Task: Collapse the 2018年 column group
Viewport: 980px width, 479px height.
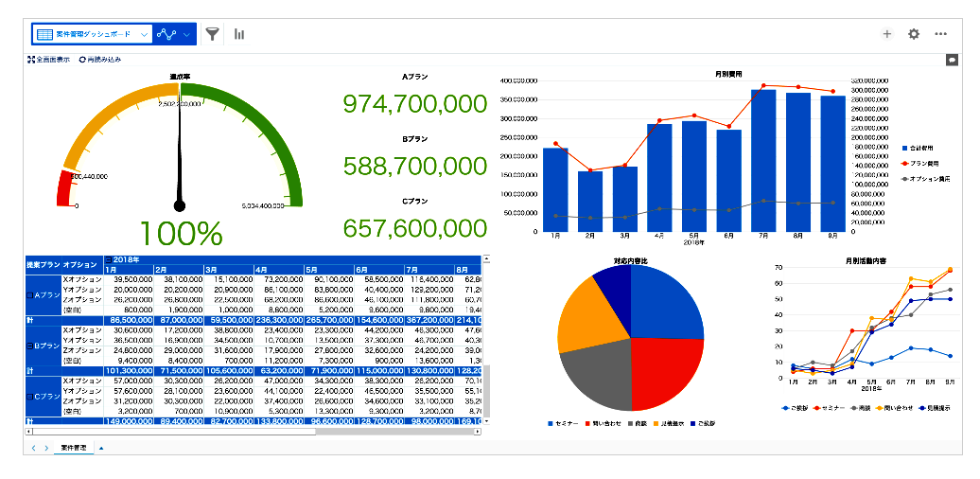Action: coord(109,258)
